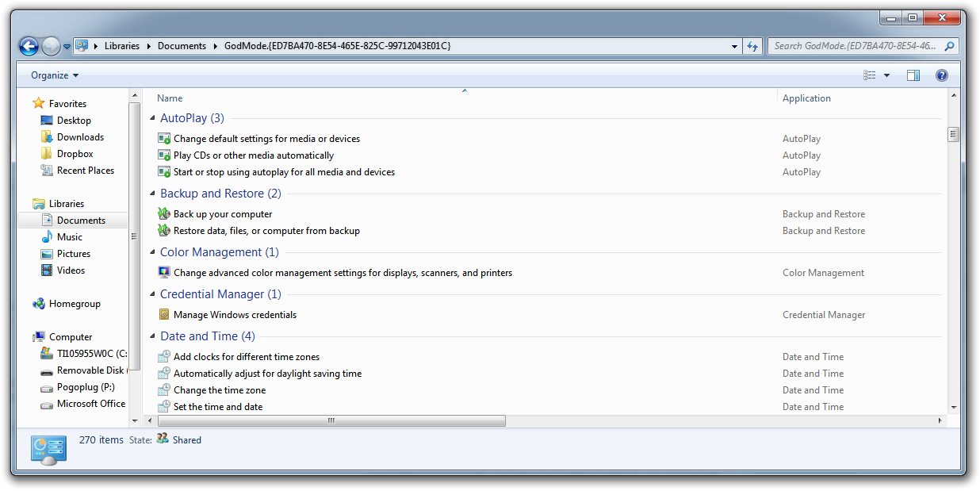
Task: Click the search magnifier icon
Action: coord(950,46)
